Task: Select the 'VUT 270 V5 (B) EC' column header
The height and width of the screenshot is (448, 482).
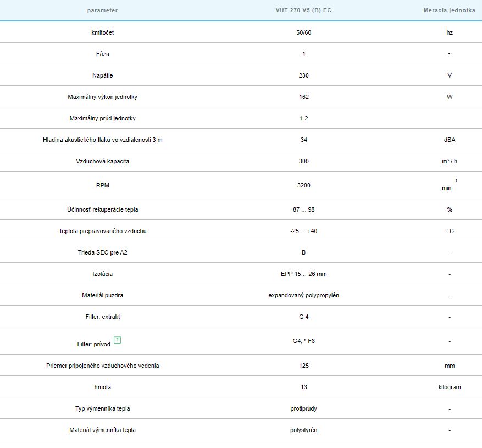Action: tap(303, 10)
